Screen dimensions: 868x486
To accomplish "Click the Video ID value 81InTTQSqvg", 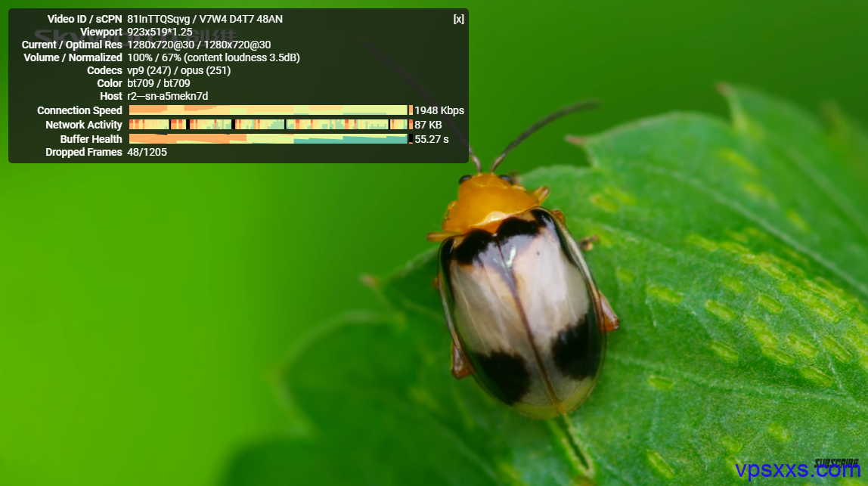I will pyautogui.click(x=158, y=19).
